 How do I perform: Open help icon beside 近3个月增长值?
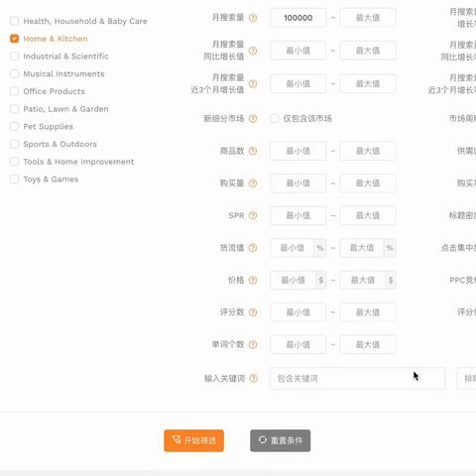coord(253,83)
